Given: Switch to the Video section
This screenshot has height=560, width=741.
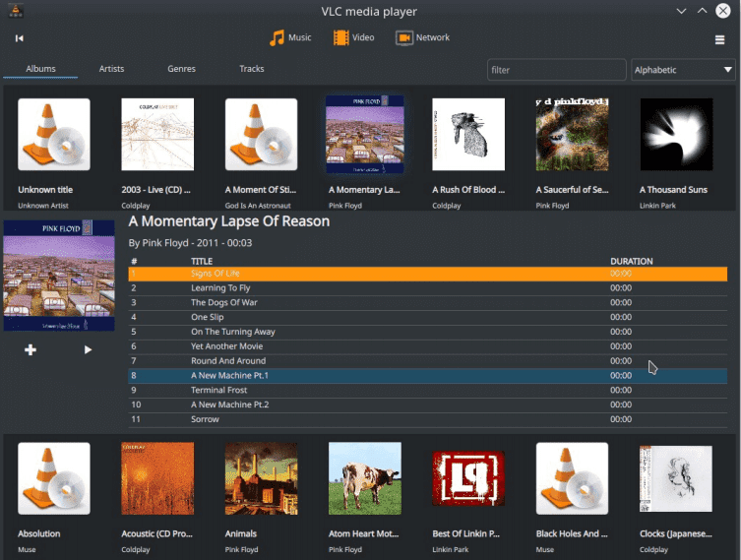Looking at the screenshot, I should [353, 37].
